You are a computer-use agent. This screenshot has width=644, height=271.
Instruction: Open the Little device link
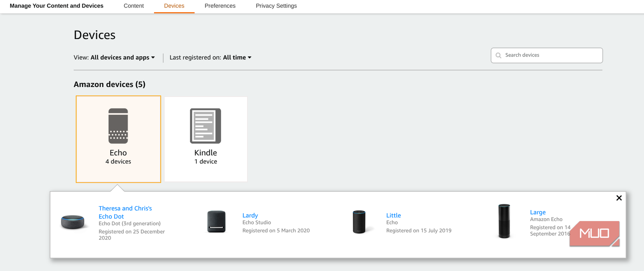coord(393,215)
